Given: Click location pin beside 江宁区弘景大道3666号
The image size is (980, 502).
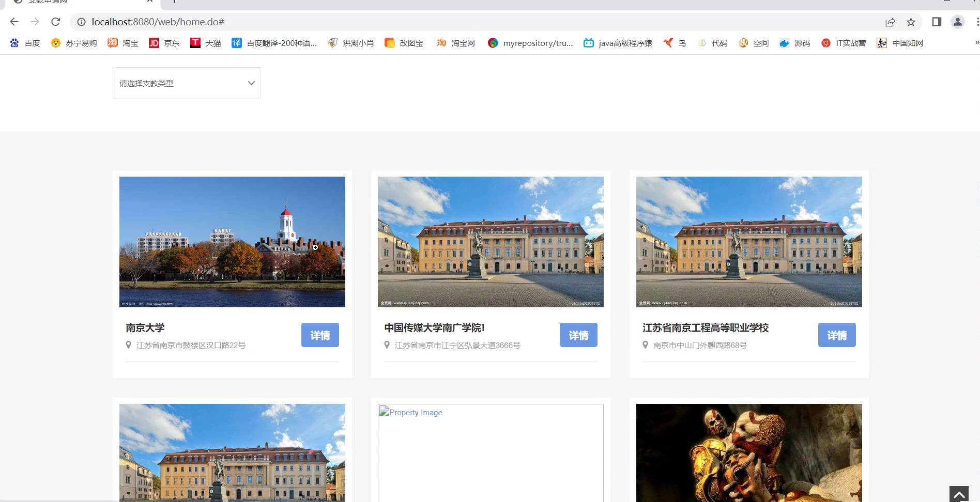Looking at the screenshot, I should [387, 345].
